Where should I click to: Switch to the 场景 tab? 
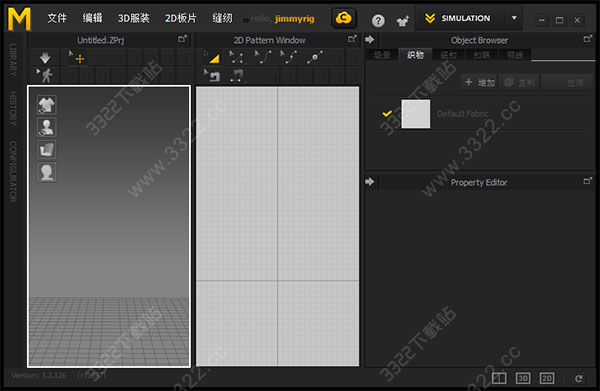[x=382, y=55]
